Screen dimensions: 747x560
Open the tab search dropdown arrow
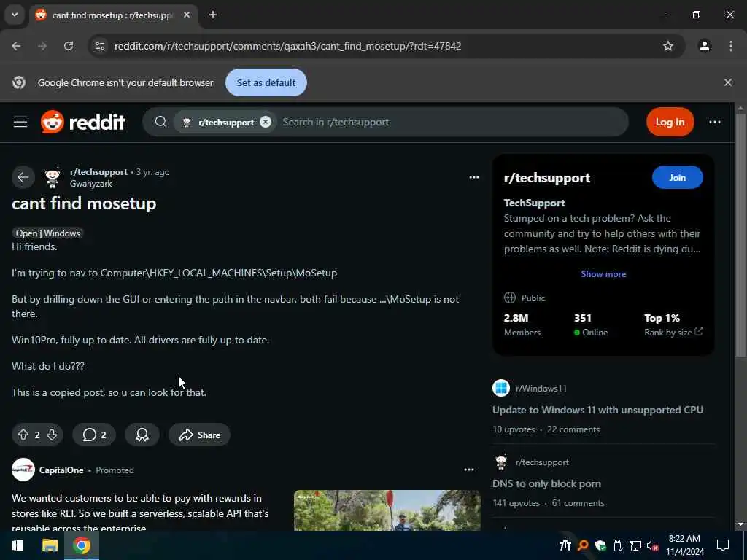(15, 15)
